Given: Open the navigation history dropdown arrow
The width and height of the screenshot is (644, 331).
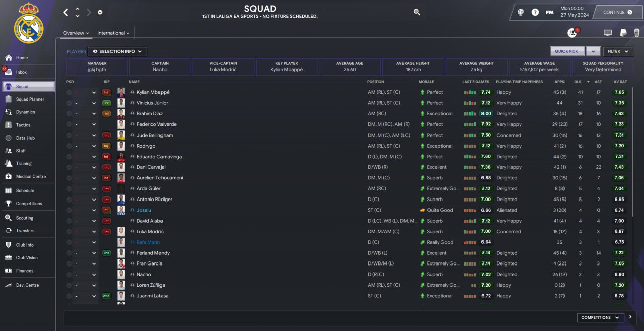Looking at the screenshot, I should [100, 12].
